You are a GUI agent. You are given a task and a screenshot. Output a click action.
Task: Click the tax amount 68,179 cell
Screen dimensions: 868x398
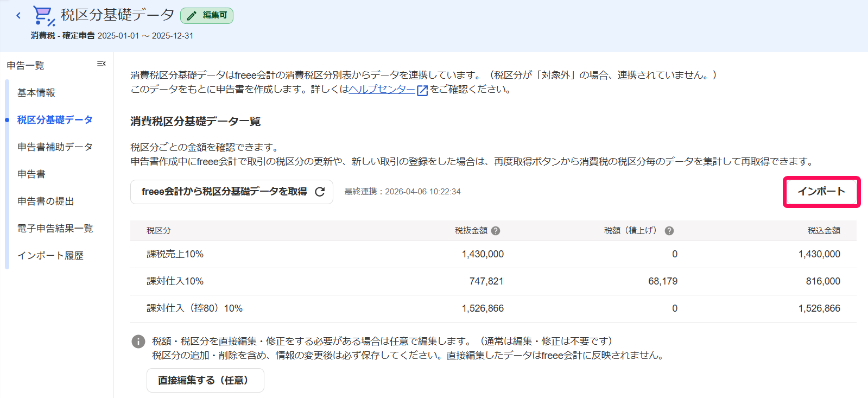click(663, 281)
